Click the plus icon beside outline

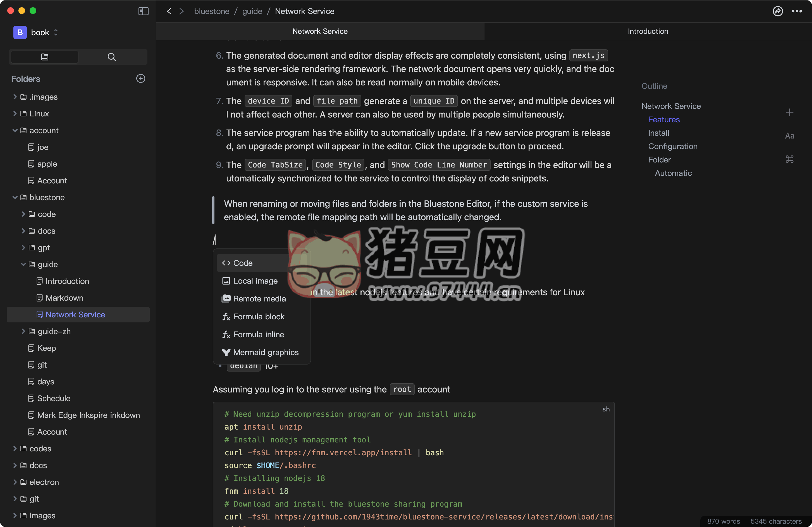click(x=789, y=112)
